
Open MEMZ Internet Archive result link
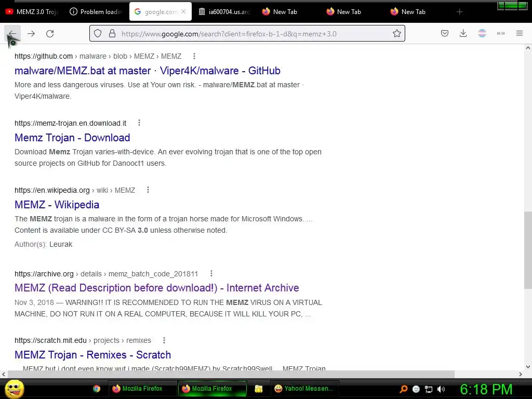[157, 288]
